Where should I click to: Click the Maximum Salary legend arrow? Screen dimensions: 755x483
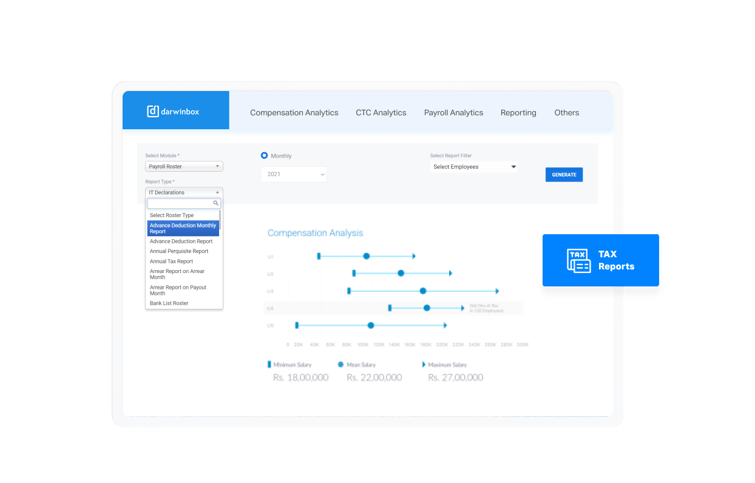tap(424, 365)
